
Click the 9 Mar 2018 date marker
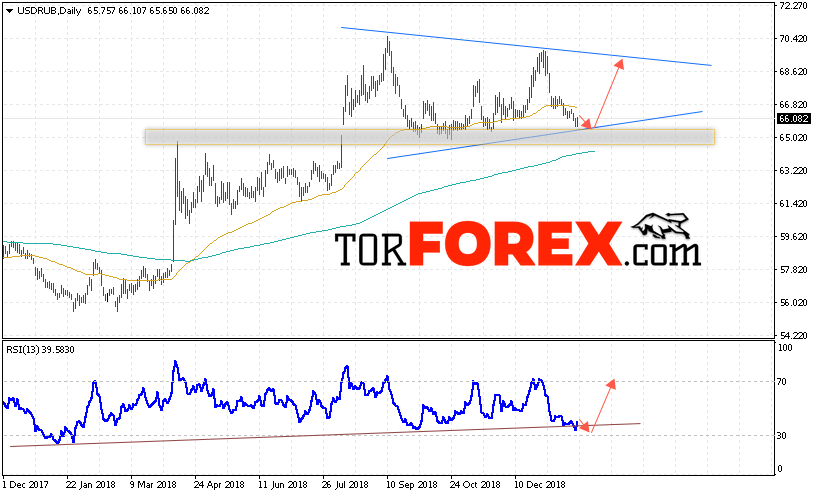tap(153, 485)
